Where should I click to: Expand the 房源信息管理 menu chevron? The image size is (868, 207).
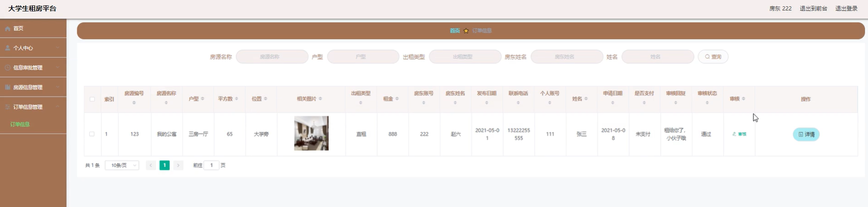(57, 87)
